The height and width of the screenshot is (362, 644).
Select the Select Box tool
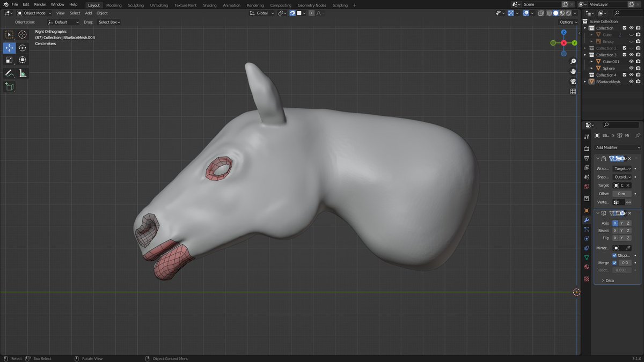point(10,34)
